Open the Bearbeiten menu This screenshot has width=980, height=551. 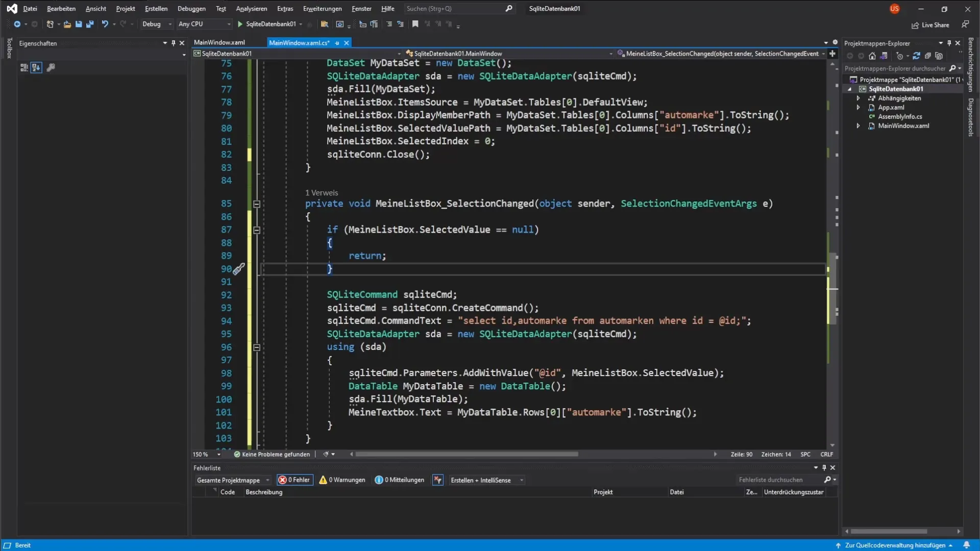point(61,9)
